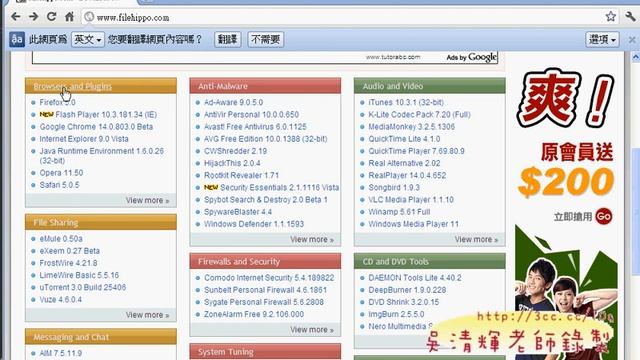Image resolution: width=640 pixels, height=360 pixels.
Task: Open the Winamp 5.61 Full link
Action: pyautogui.click(x=399, y=212)
